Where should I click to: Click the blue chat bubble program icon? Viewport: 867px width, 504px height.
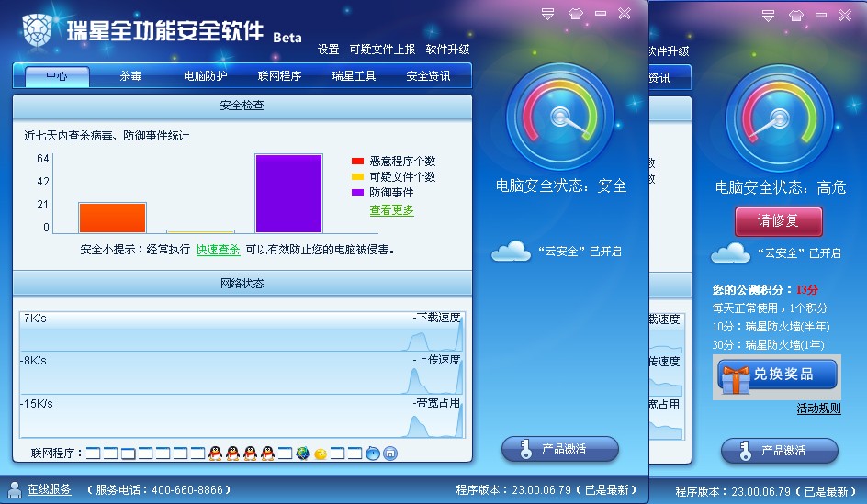(x=373, y=454)
